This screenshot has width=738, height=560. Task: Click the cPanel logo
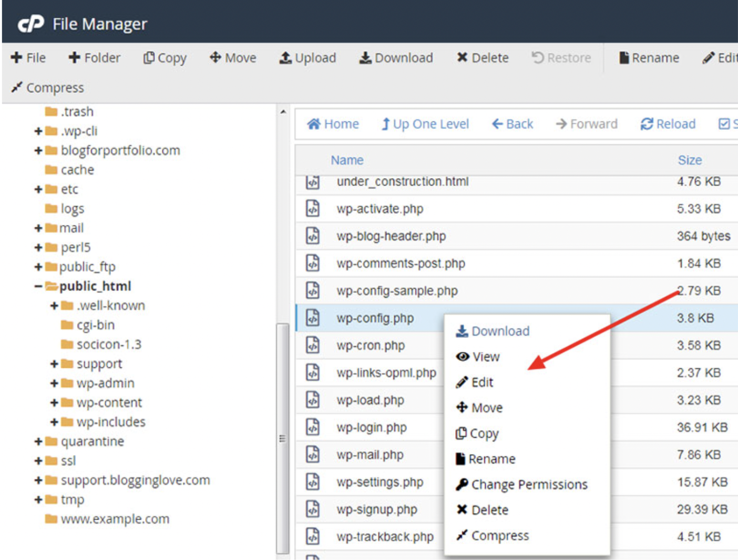point(30,24)
